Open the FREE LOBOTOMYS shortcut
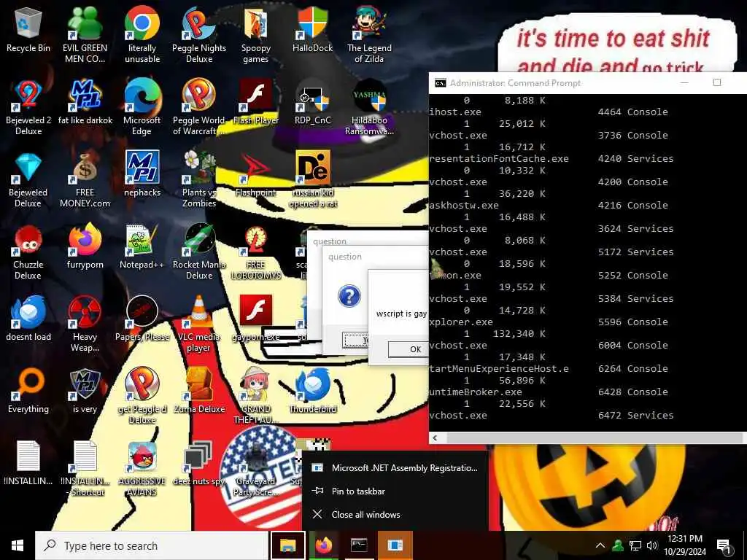Viewport: 747px width, 560px height. pos(256,252)
